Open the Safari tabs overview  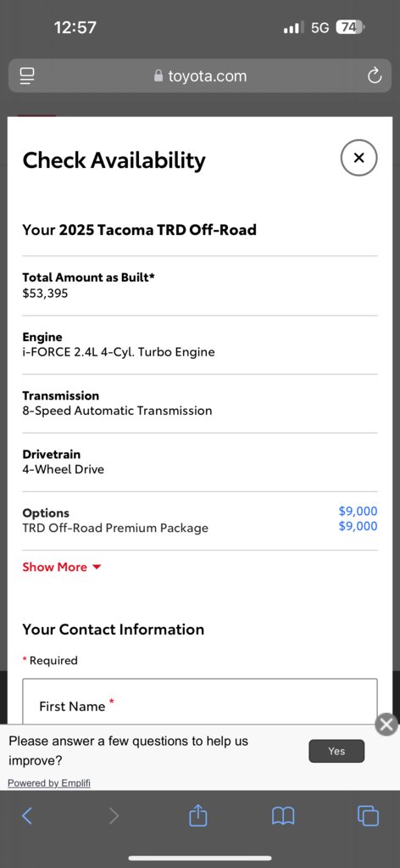pyautogui.click(x=368, y=815)
